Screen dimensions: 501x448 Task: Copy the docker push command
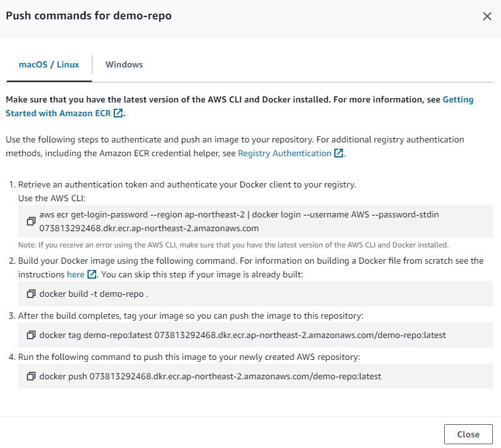click(31, 376)
